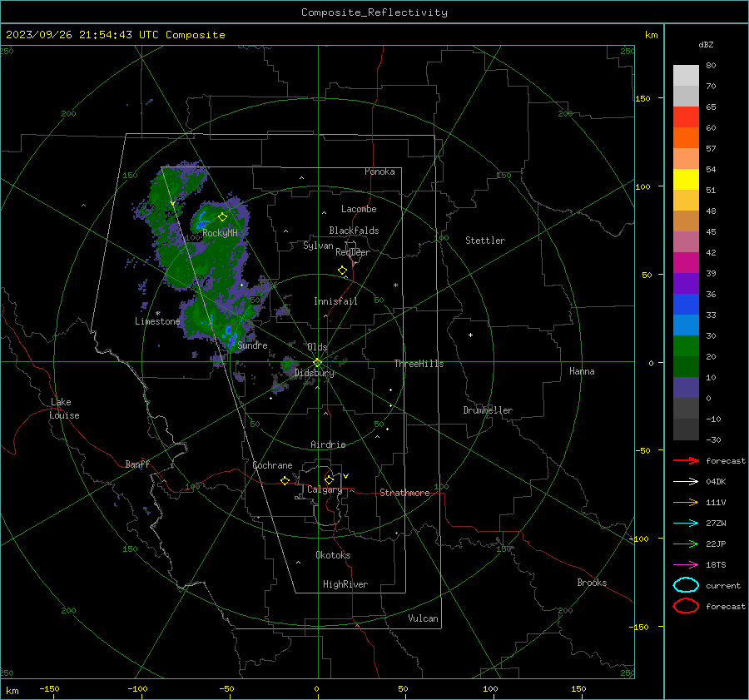Click the current legend label
The image size is (749, 700).
click(722, 585)
